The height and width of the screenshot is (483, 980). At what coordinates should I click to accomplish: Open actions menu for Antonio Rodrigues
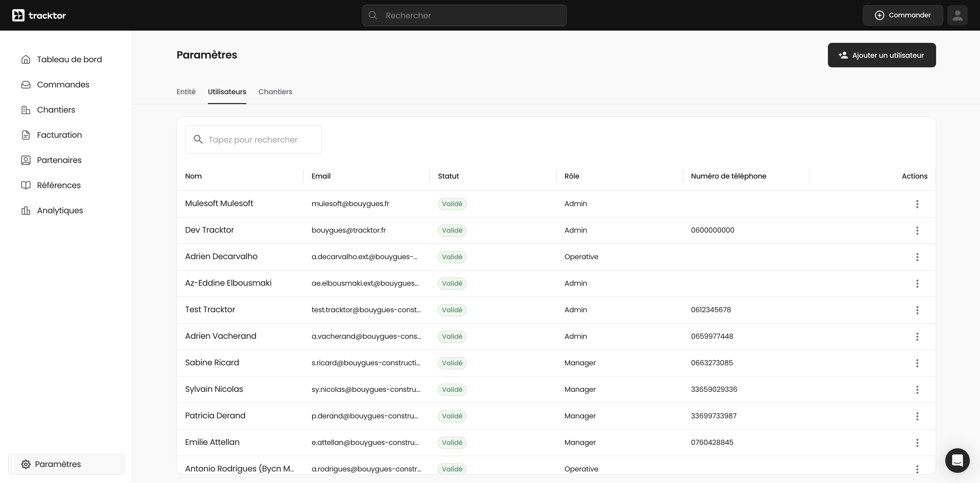917,469
